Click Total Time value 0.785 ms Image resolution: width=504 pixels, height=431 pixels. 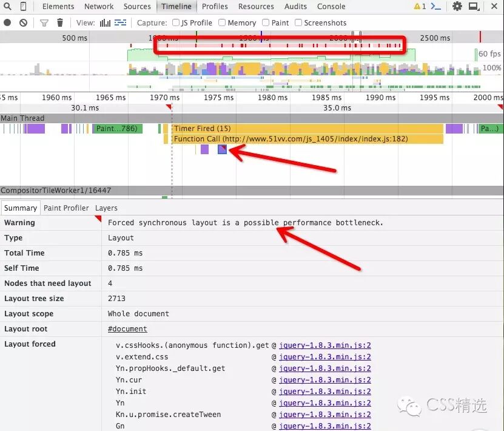point(125,253)
